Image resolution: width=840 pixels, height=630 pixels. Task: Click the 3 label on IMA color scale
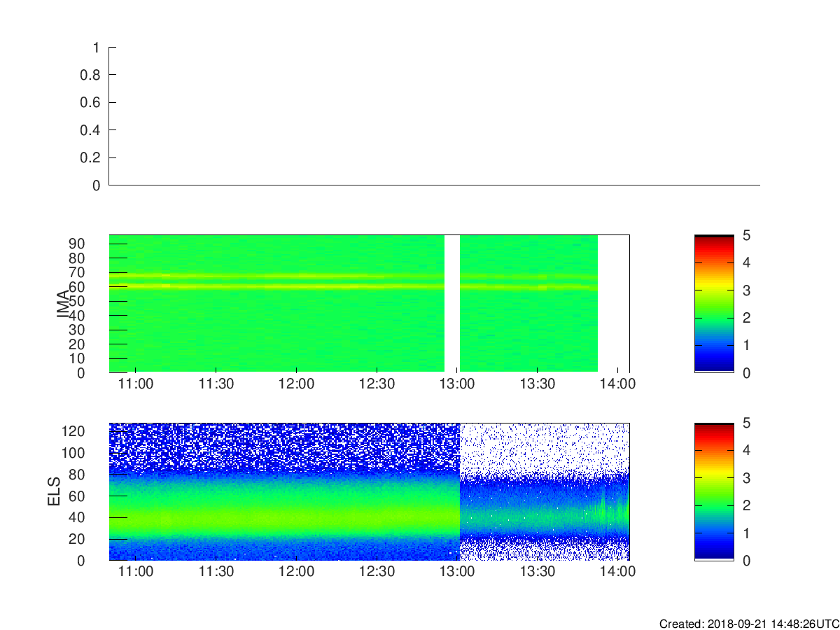[x=745, y=290]
